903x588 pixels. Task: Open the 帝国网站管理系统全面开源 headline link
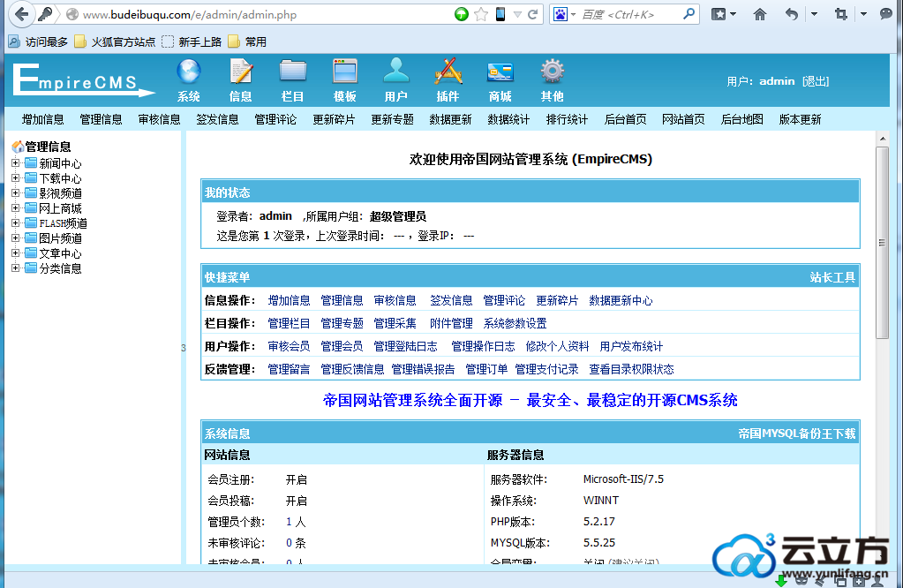point(530,400)
